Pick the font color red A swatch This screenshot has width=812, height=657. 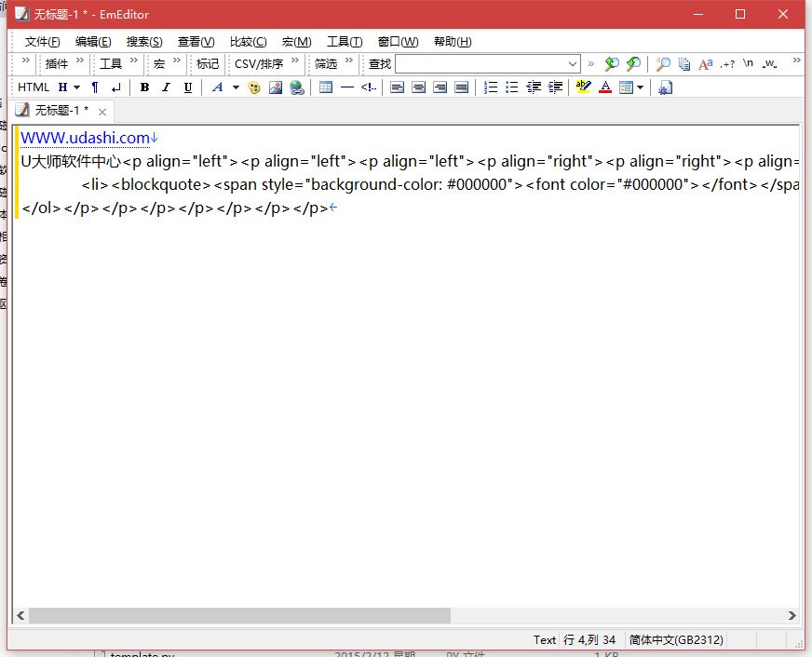coord(605,87)
